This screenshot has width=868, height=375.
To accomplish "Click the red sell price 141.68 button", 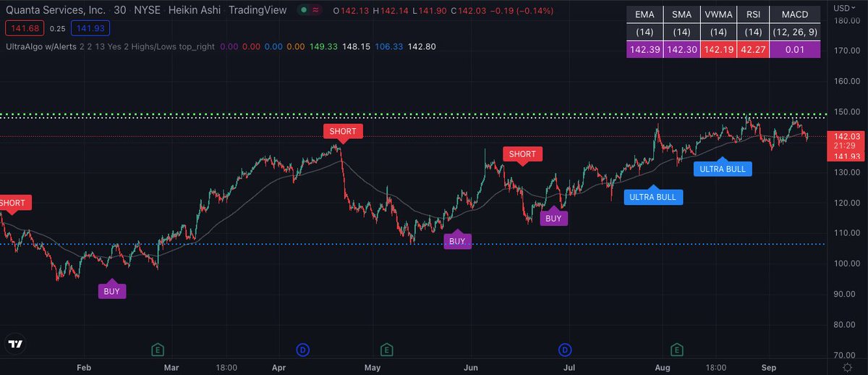I will tap(25, 28).
